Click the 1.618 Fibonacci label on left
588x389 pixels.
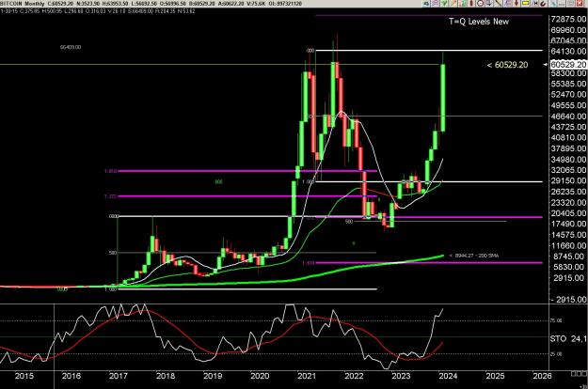tap(110, 171)
